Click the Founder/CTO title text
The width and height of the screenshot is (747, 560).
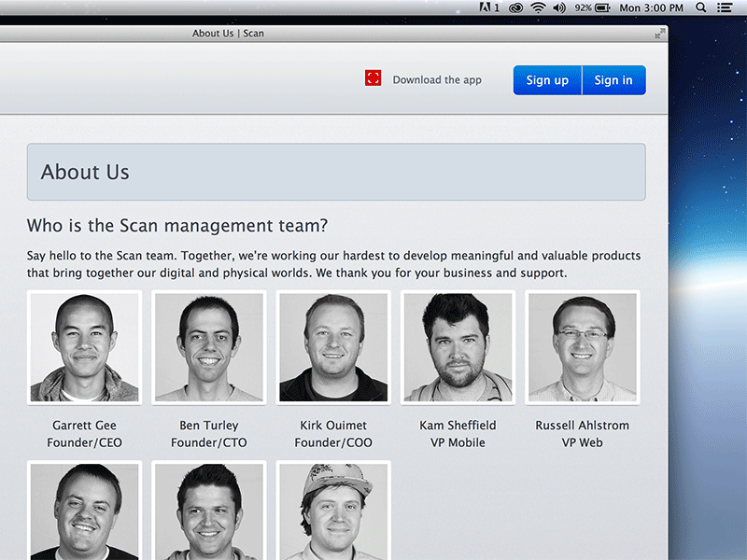point(208,442)
